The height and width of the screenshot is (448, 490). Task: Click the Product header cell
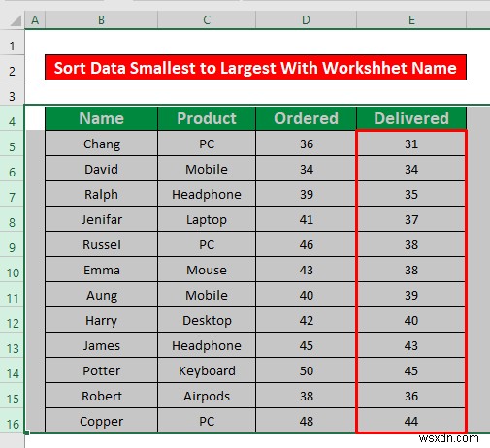point(207,118)
